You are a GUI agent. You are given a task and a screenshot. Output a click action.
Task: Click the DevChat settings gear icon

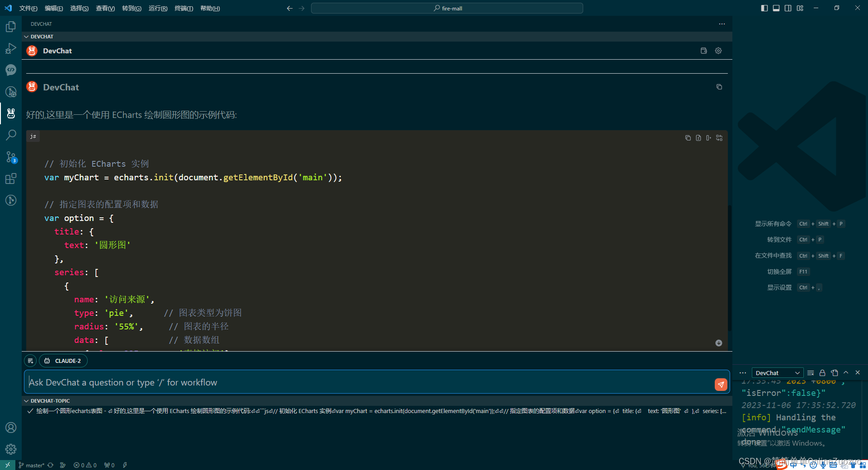click(718, 51)
